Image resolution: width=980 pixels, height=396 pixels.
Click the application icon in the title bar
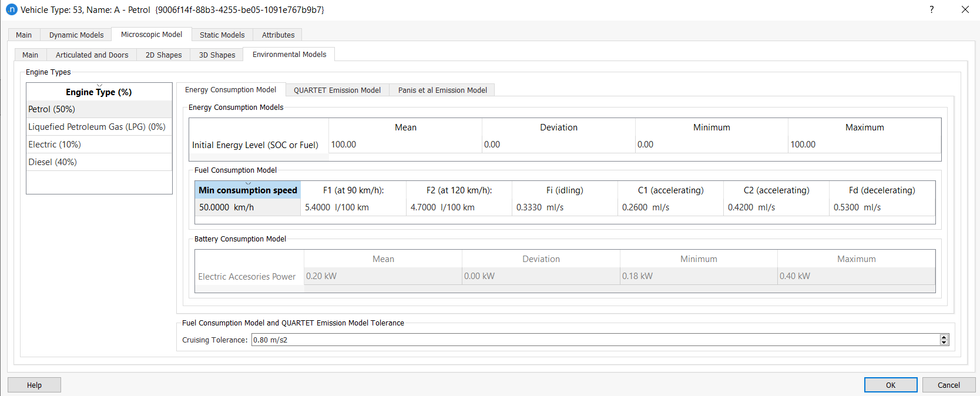click(x=11, y=9)
